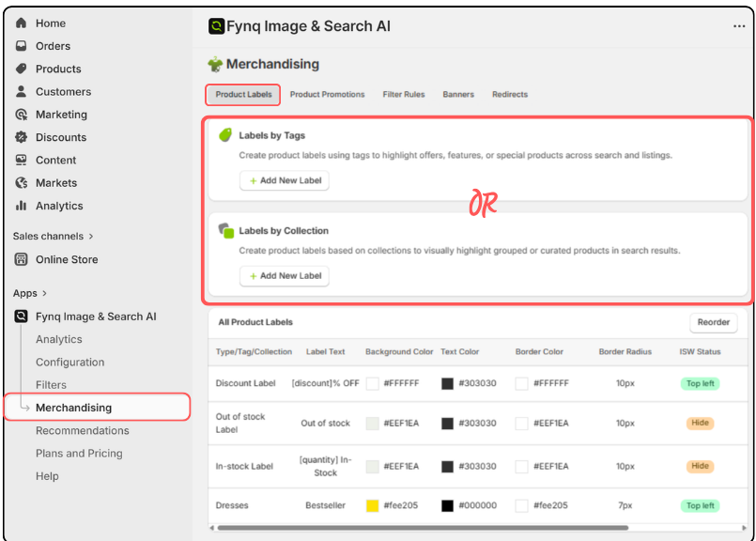Click the Fynq app icon in sidebar

(21, 317)
